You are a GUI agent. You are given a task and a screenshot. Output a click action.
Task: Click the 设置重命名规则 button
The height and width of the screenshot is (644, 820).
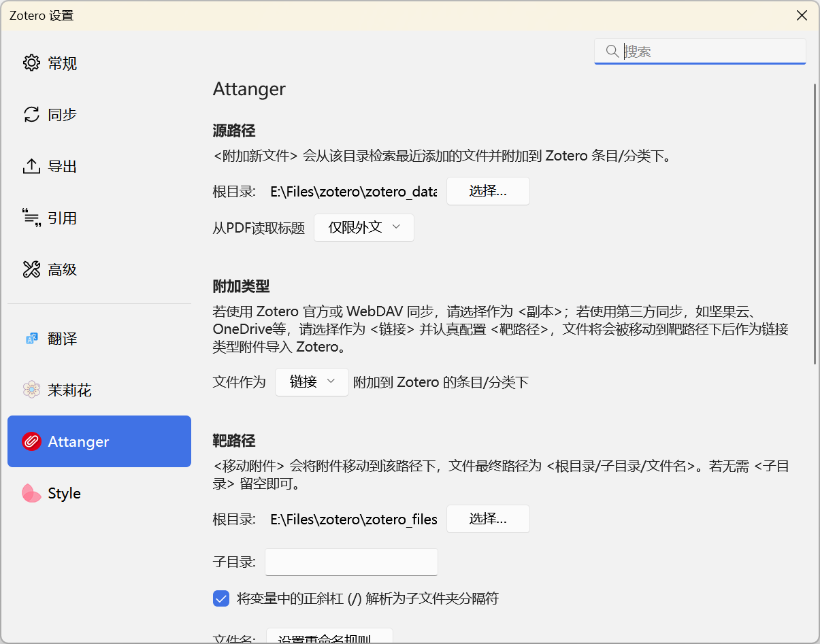coord(329,638)
